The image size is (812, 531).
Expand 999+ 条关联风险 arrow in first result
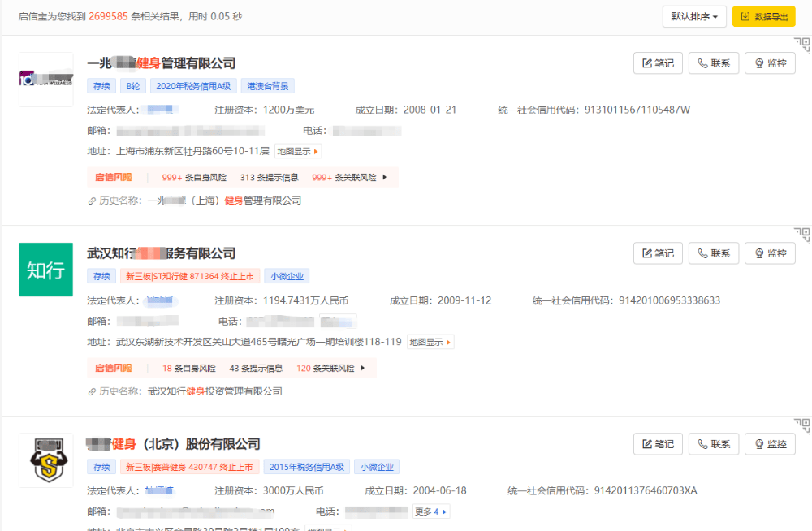pos(384,177)
